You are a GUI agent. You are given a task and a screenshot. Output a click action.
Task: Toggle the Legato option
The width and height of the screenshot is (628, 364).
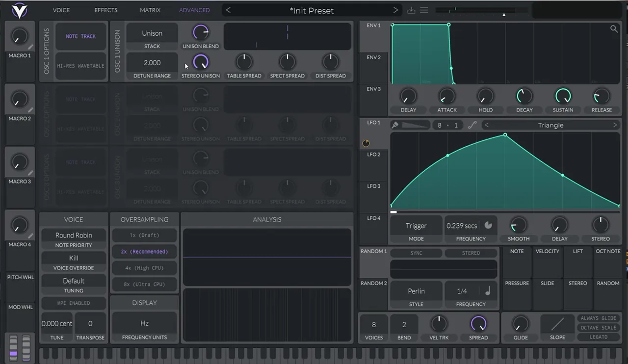(599, 337)
